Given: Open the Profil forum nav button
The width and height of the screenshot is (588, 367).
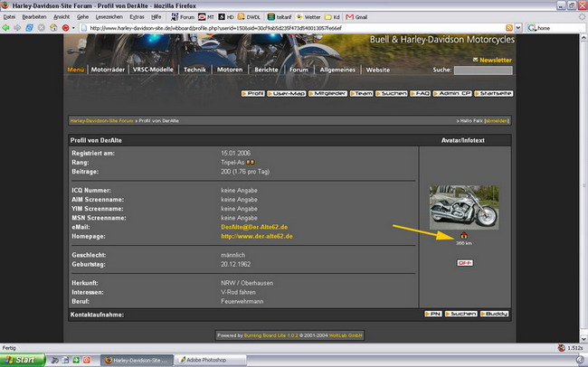Looking at the screenshot, I should 254,93.
